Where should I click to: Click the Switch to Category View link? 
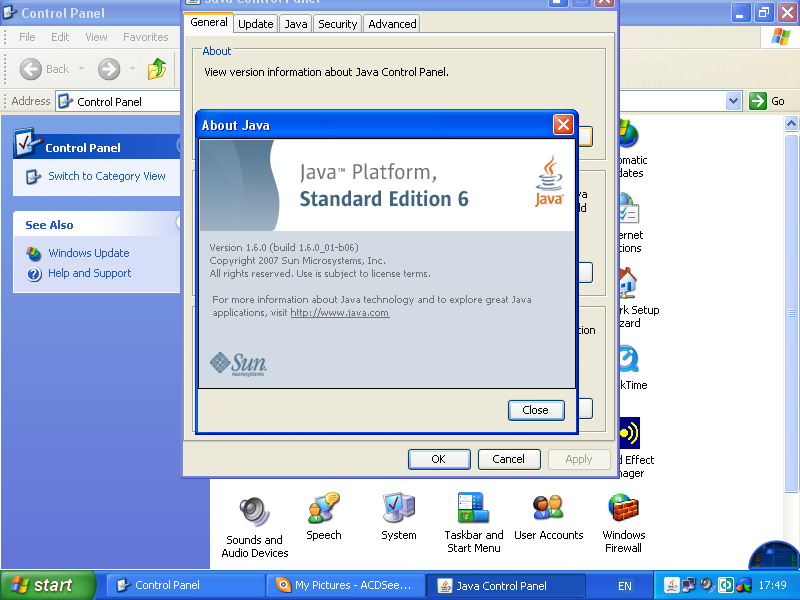click(x=107, y=176)
